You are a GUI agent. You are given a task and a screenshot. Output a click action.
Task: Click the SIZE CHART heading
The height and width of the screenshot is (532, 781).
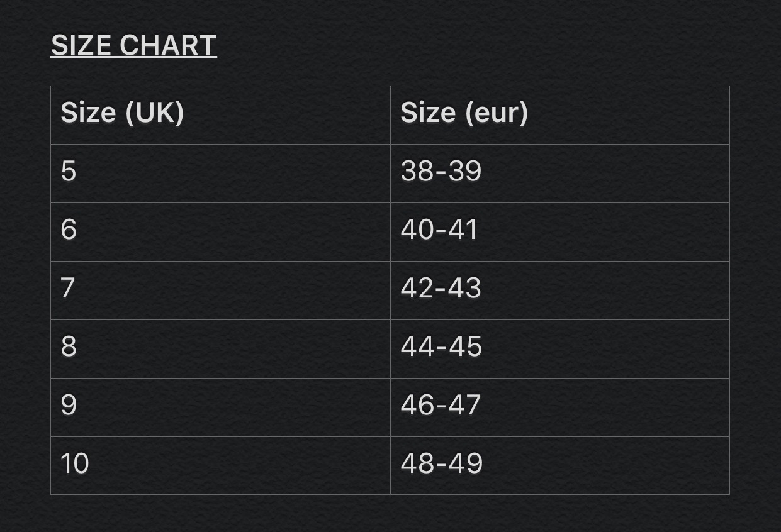point(133,45)
